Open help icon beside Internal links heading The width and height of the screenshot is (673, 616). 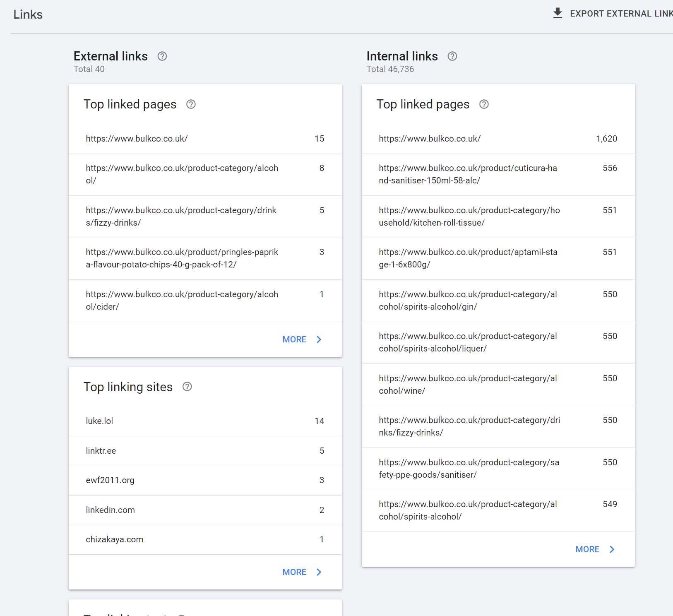click(x=452, y=56)
